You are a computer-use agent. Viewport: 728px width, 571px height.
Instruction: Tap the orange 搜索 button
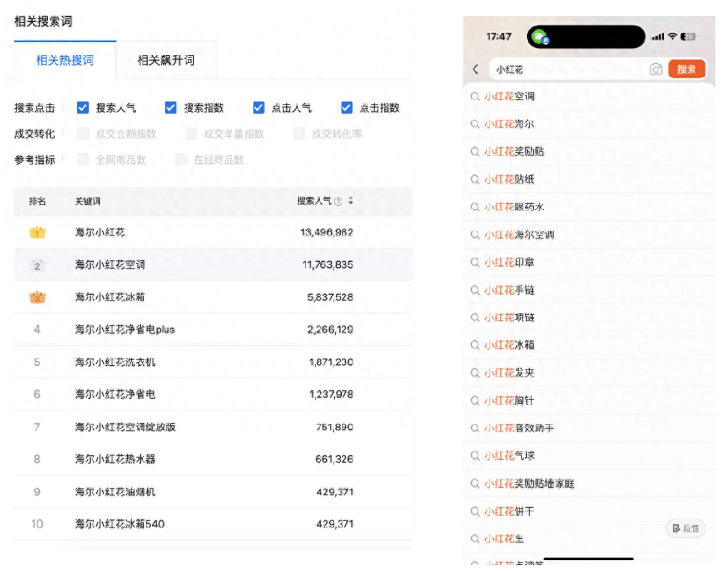click(687, 69)
